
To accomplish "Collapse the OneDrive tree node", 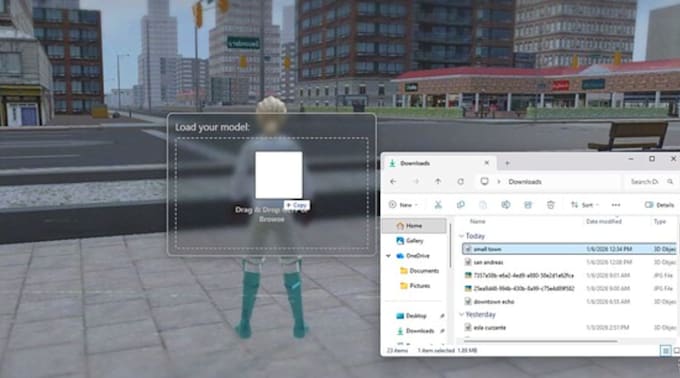I will point(388,256).
